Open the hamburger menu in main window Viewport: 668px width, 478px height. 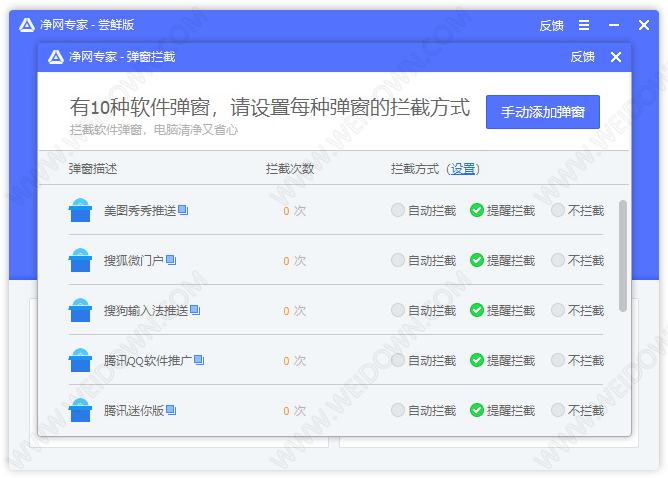click(x=584, y=25)
